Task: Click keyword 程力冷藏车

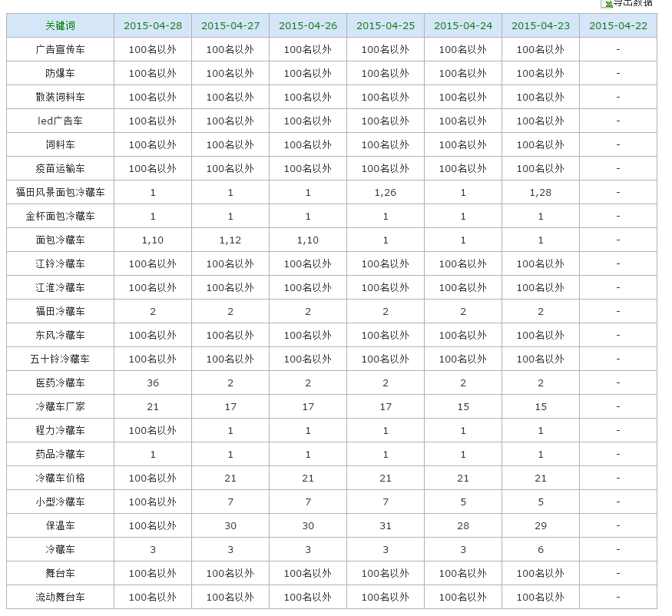Action: pos(61,430)
